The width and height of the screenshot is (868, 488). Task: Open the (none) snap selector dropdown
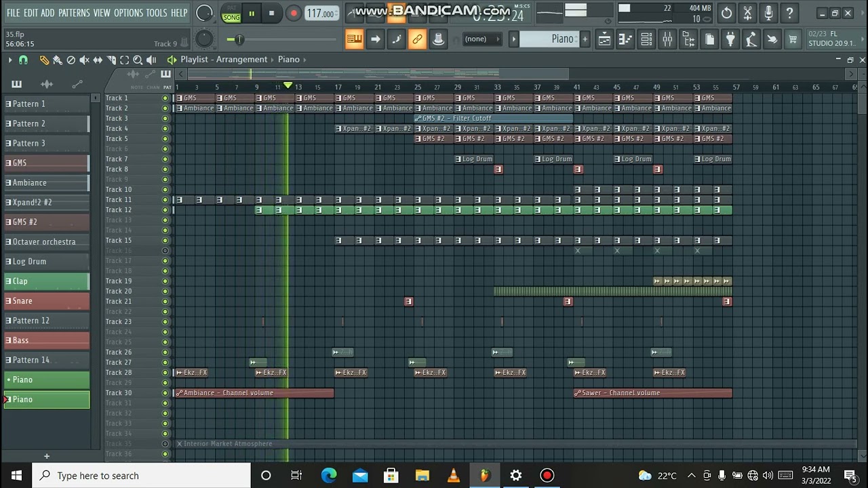pos(482,39)
